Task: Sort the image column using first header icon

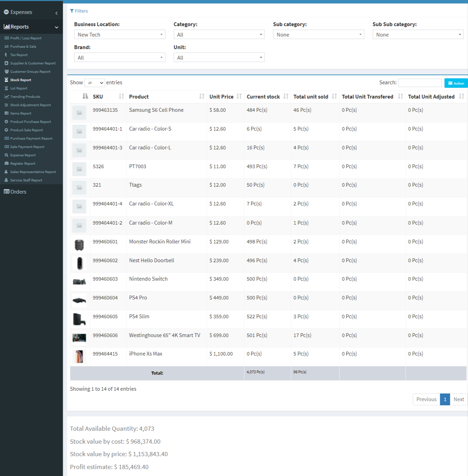Action: click(x=85, y=96)
